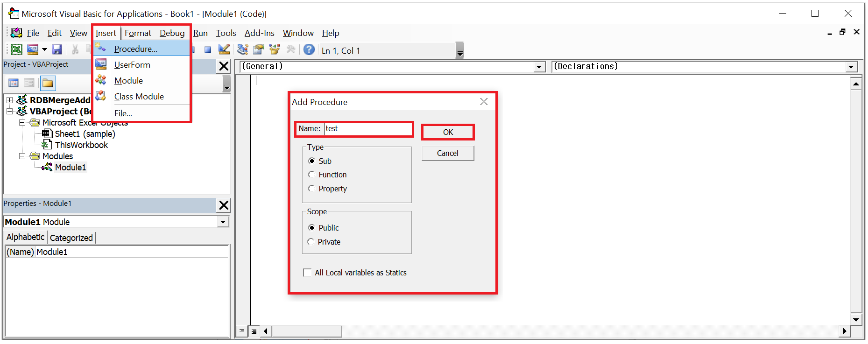Viewport: 868px width, 344px height.
Task: Choose UserForm entry in Insert menu
Action: [142, 65]
